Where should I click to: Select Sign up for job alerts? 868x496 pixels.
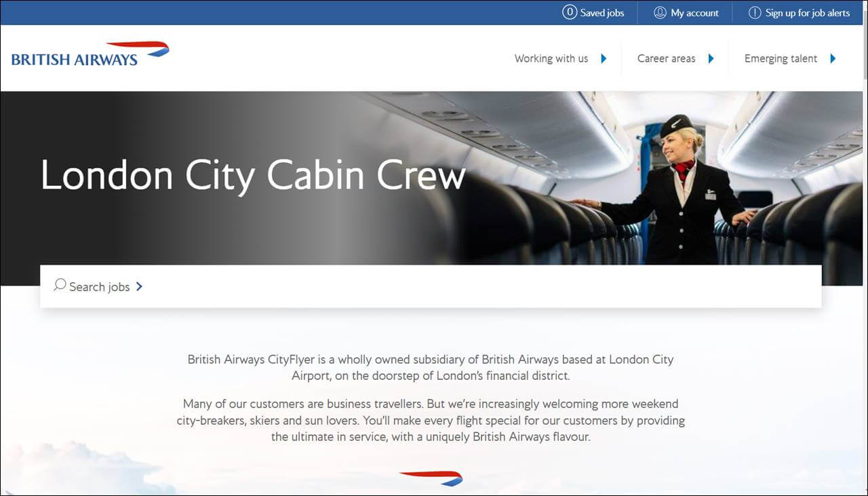[x=808, y=12]
